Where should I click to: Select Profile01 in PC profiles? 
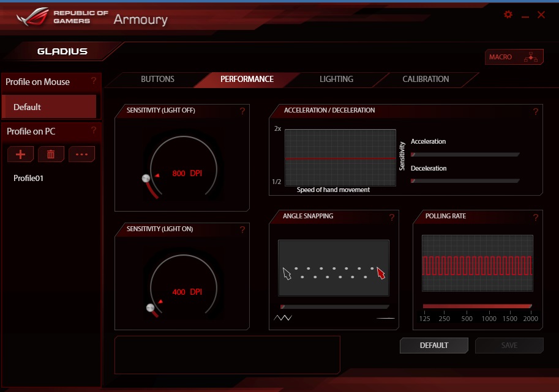28,178
